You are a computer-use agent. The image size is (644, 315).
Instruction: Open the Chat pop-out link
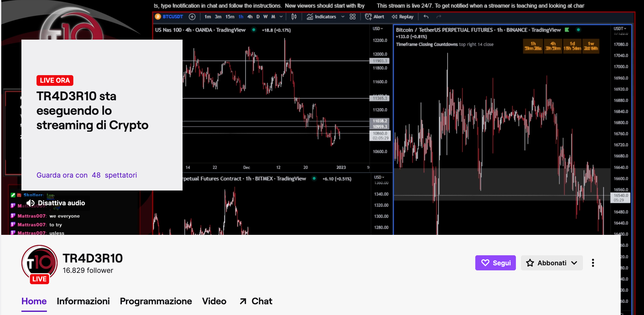(x=256, y=301)
